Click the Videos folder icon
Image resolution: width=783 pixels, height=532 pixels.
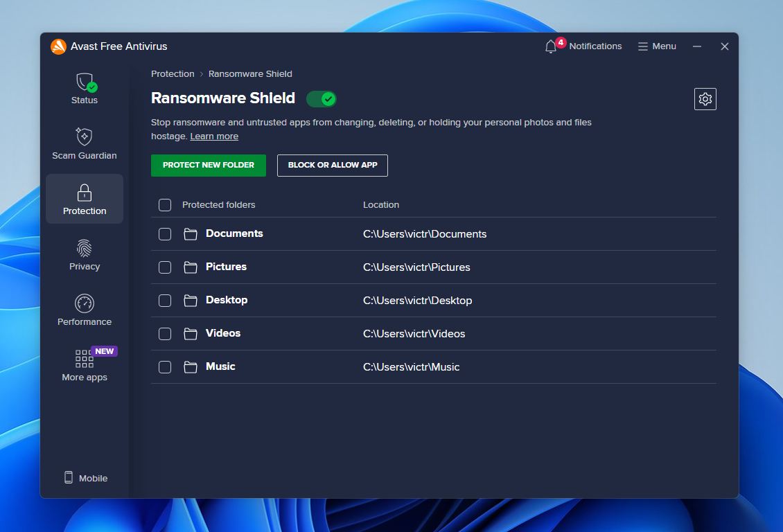191,333
